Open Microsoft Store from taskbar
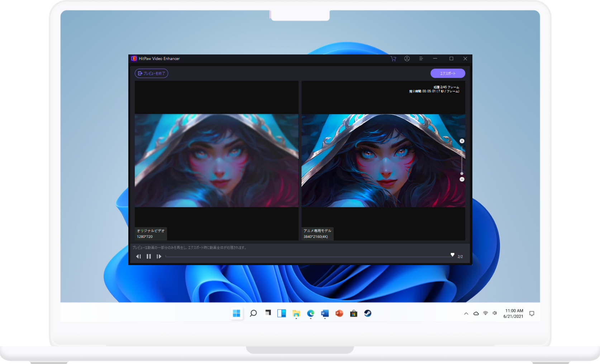The image size is (600, 364). click(x=353, y=313)
